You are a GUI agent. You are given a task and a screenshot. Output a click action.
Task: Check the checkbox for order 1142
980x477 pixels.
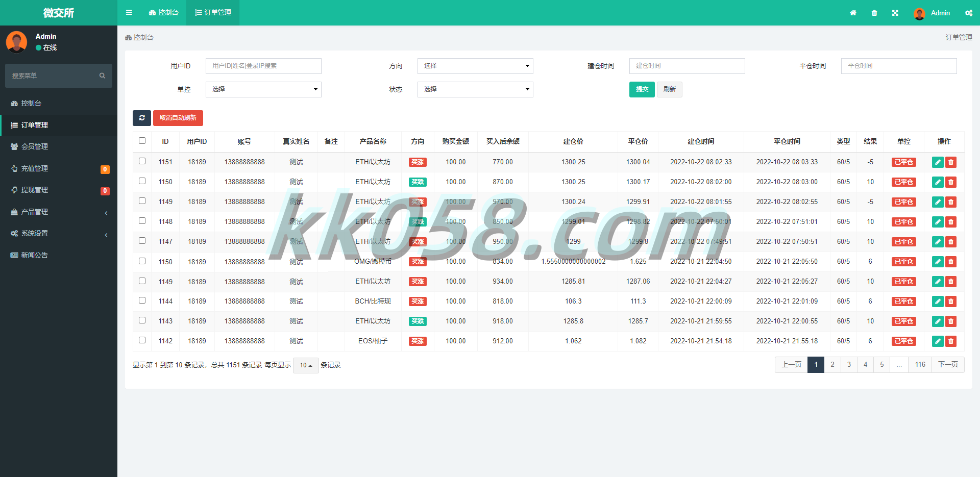point(142,340)
